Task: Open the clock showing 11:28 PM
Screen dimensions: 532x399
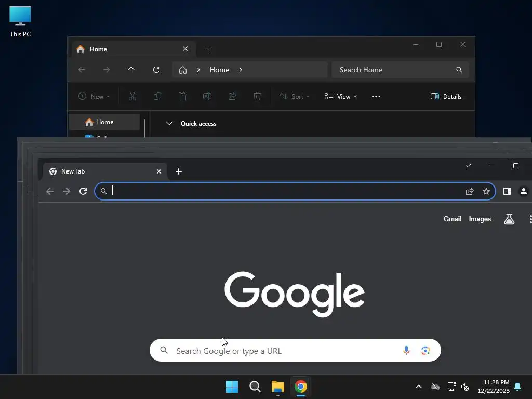Action: pyautogui.click(x=494, y=387)
